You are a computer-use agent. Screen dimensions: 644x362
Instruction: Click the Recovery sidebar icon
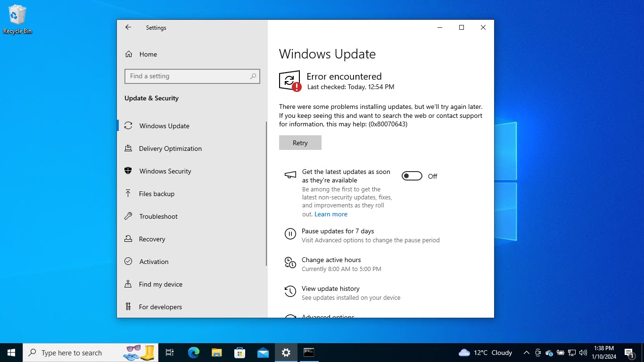point(128,239)
